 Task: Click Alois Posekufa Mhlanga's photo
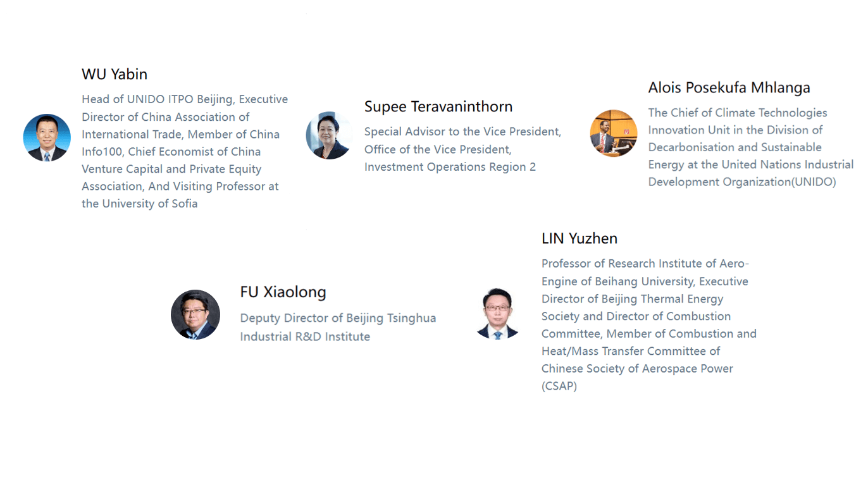[613, 133]
